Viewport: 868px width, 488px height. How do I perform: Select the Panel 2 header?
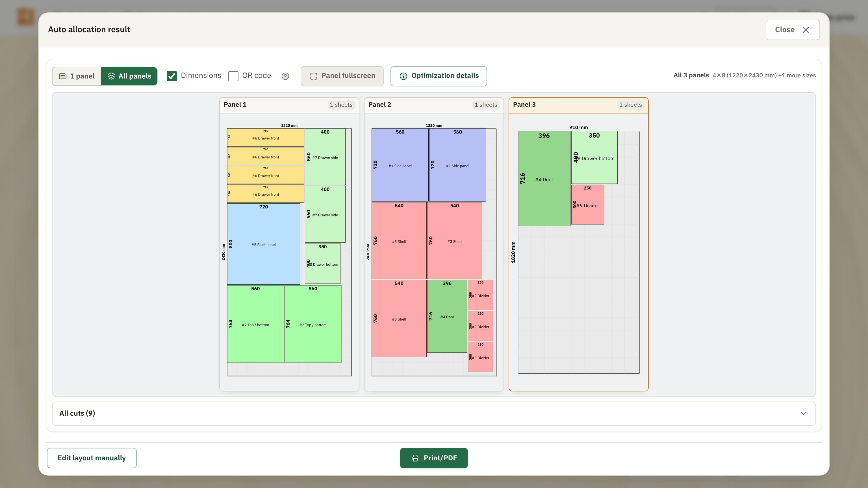point(434,105)
